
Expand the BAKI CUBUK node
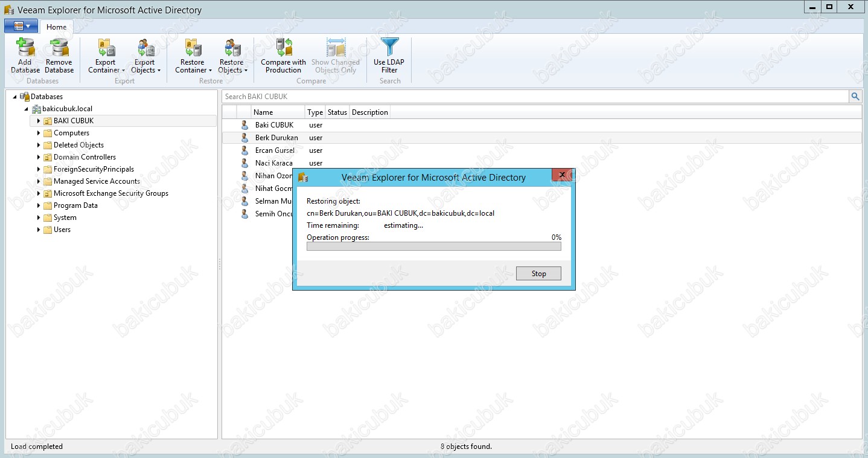click(x=38, y=121)
